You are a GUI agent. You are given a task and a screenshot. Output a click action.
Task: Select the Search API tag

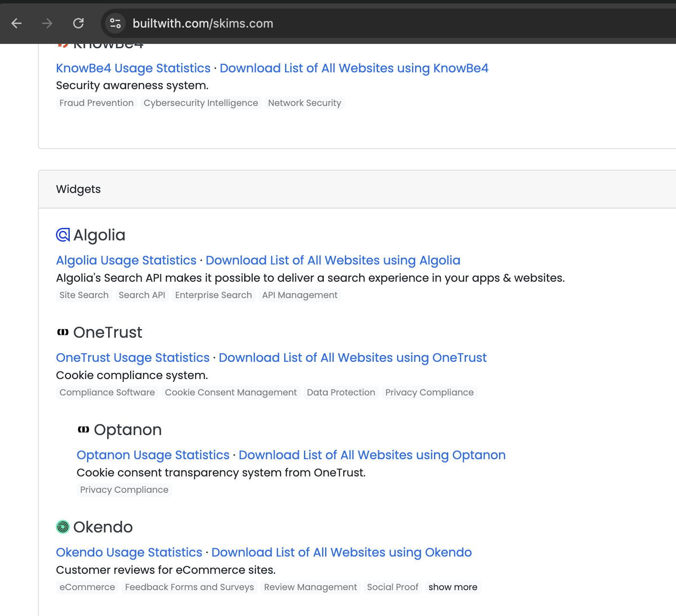pyautogui.click(x=142, y=295)
